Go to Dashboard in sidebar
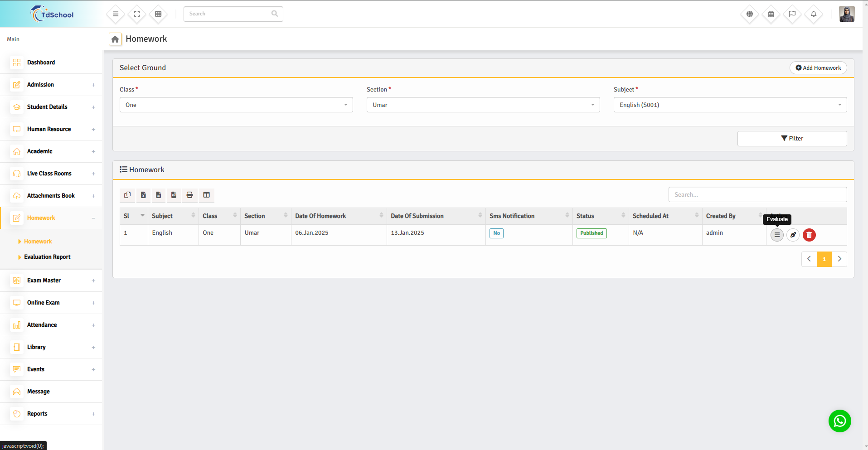Screen dimensions: 868x450 pos(41,63)
